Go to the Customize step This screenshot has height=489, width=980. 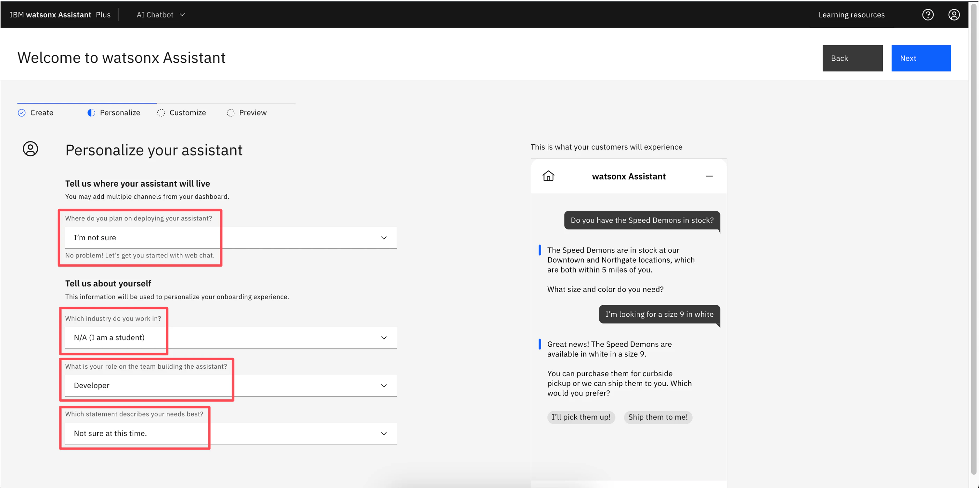coord(188,113)
